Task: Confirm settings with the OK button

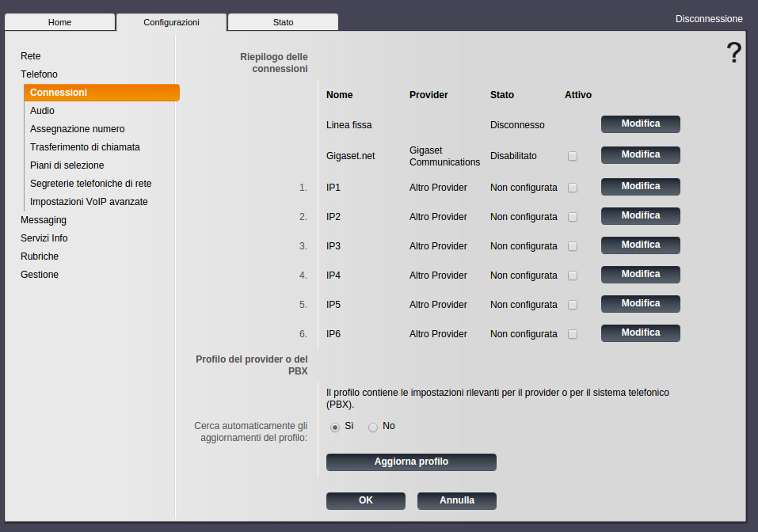Action: click(365, 500)
